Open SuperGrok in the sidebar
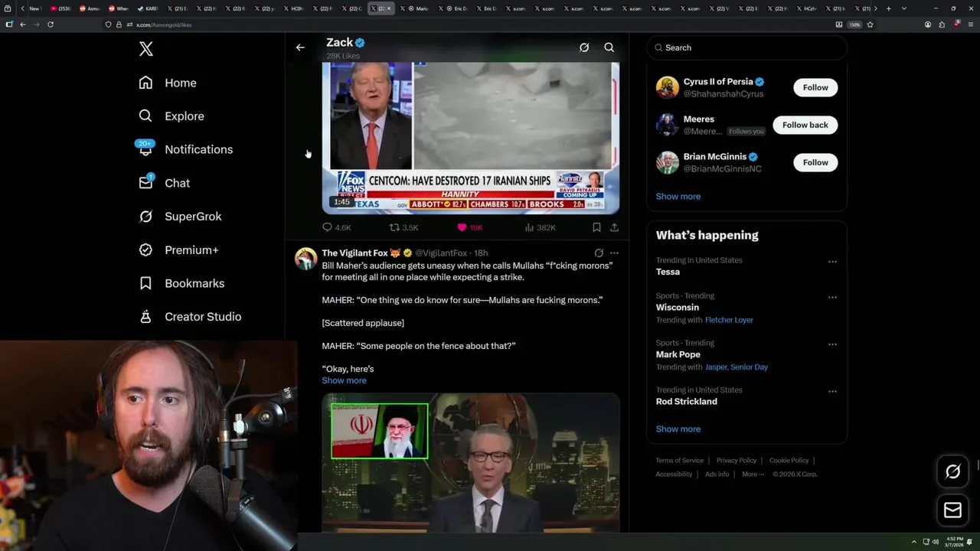 click(180, 217)
